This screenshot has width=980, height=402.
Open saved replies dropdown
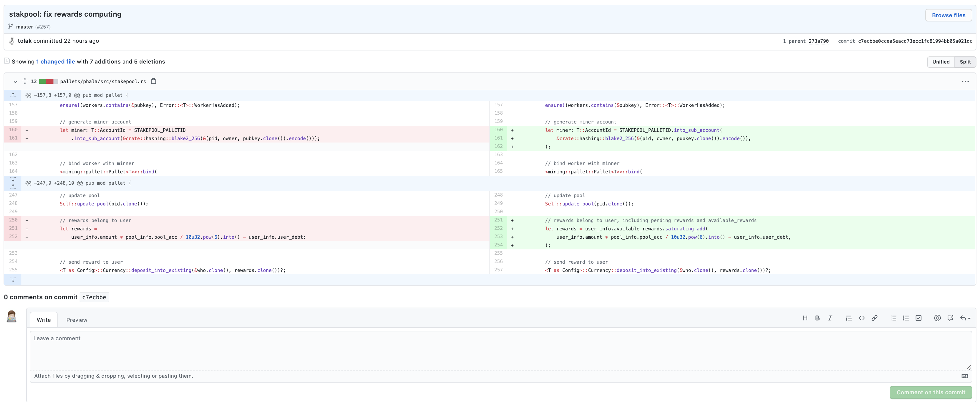965,318
